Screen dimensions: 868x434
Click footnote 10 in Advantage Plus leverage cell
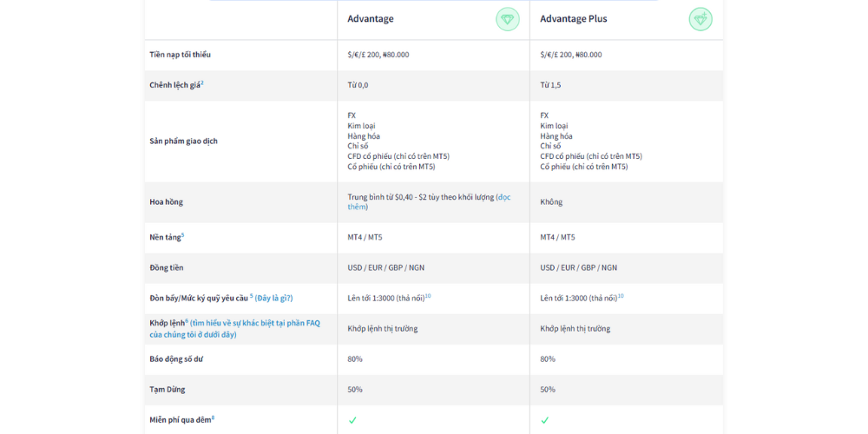[x=621, y=296]
